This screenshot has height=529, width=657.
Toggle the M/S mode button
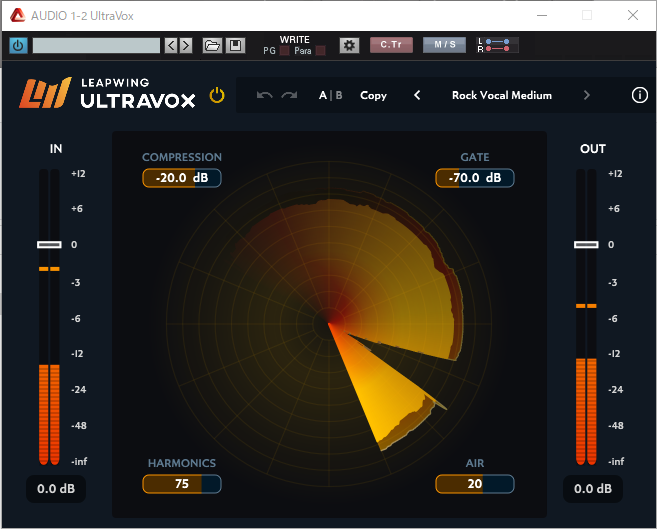445,45
